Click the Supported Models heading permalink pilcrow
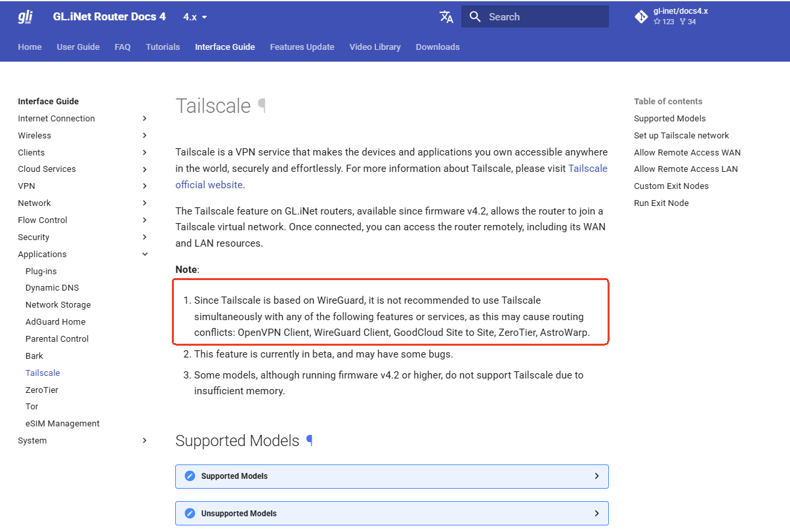This screenshot has width=790, height=532. (x=310, y=441)
